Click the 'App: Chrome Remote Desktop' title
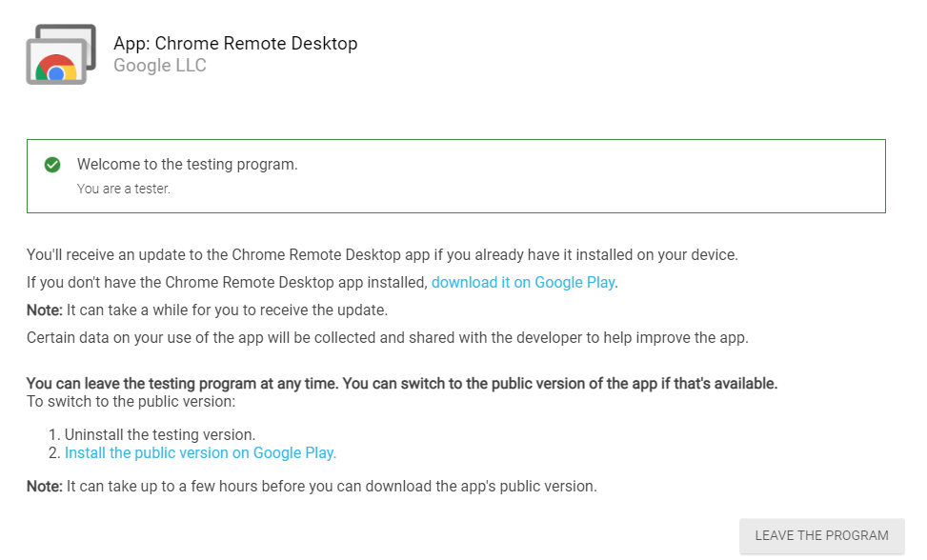This screenshot has height=560, width=927. 235,43
